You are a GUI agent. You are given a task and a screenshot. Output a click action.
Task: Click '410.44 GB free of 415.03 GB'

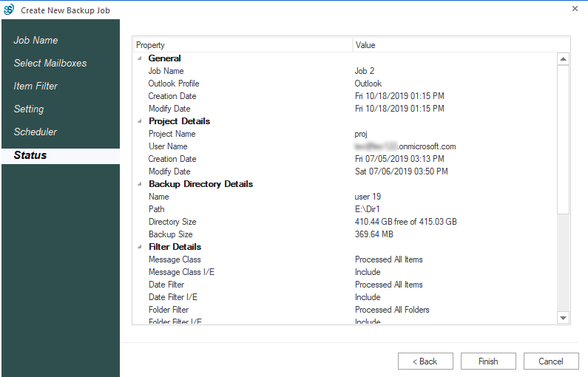click(406, 222)
